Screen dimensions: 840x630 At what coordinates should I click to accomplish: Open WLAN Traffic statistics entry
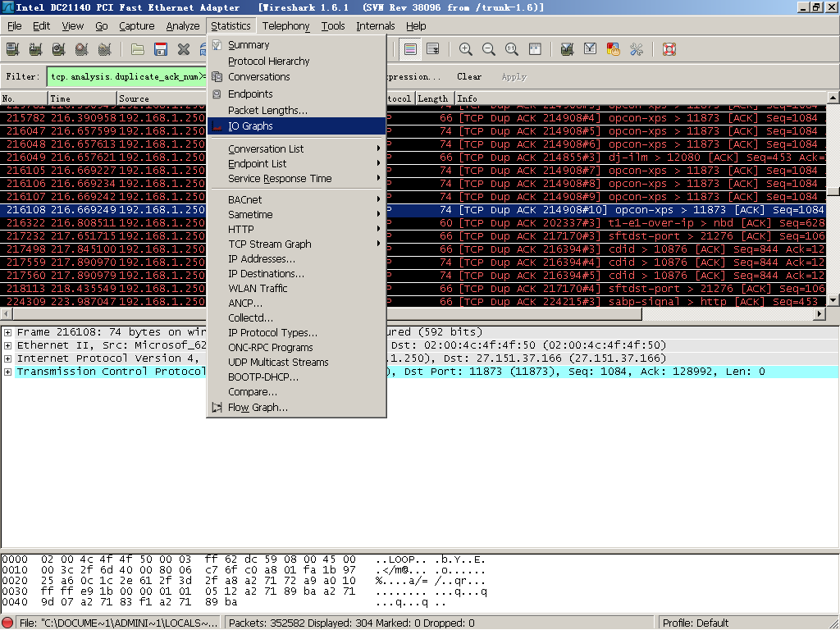click(x=296, y=288)
